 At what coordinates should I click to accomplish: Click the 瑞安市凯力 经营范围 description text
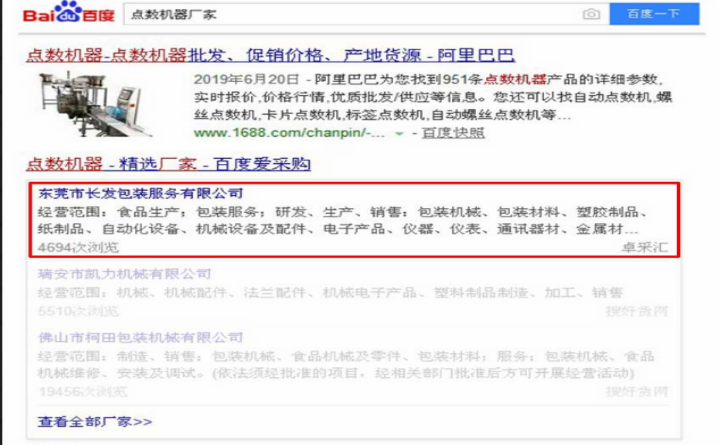(x=331, y=293)
